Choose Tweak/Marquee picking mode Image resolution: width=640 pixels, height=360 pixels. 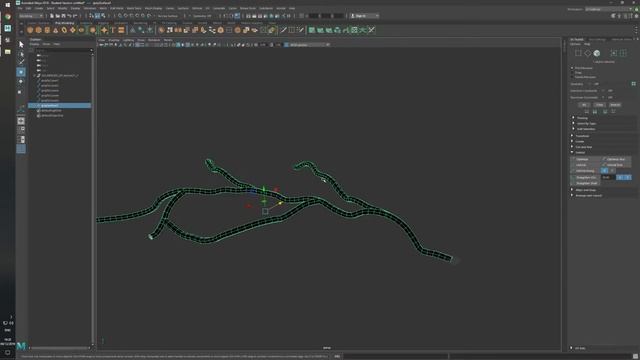(585, 77)
